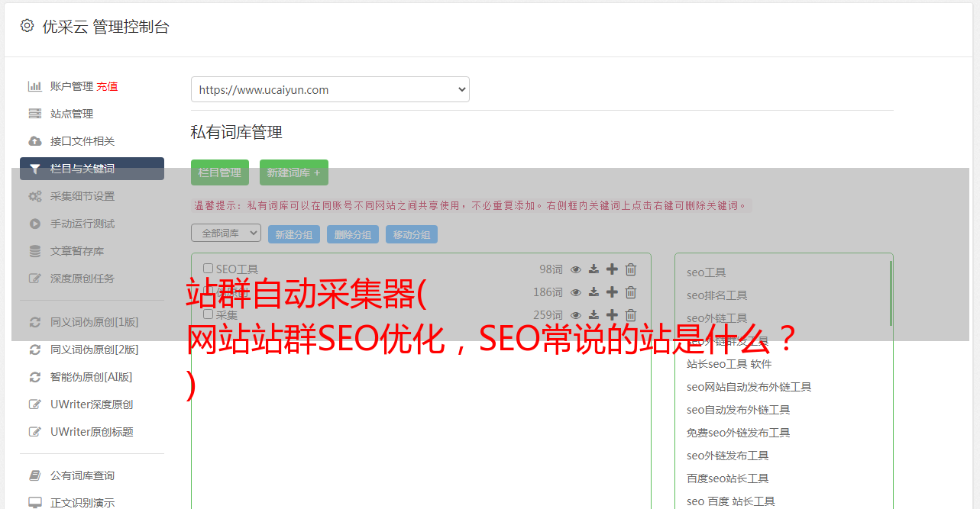Select keyword seo排名工具
This screenshot has width=980, height=509.
[x=716, y=295]
